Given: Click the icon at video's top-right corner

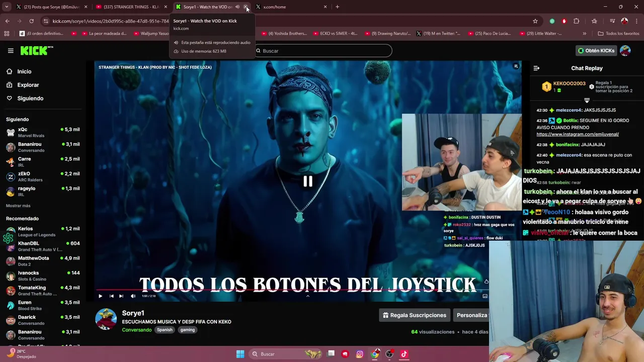Looking at the screenshot, I should coord(516,66).
